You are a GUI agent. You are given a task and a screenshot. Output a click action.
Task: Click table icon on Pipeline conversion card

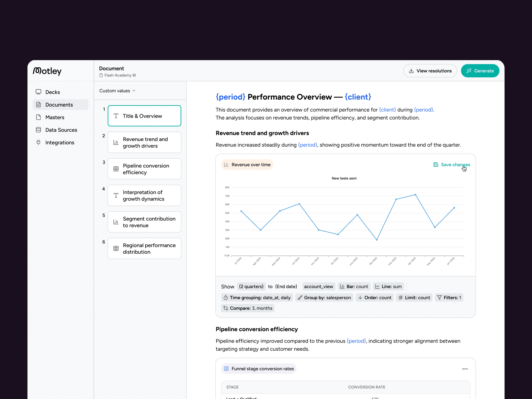[x=116, y=169]
